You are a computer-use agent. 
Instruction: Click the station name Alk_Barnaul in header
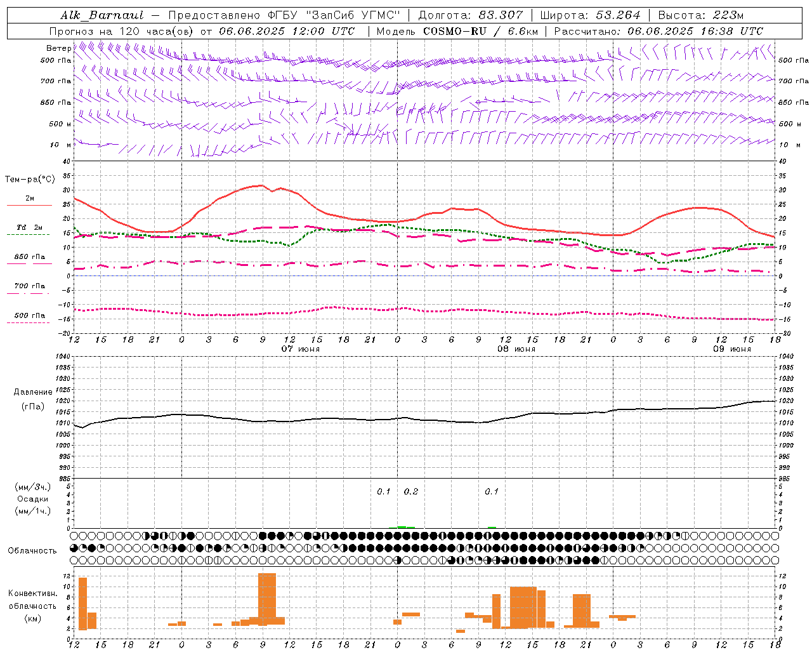(101, 15)
